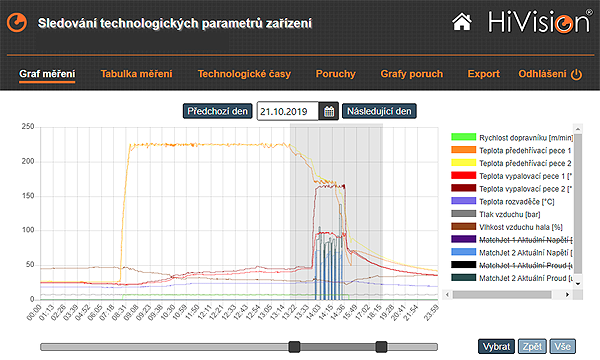Confirm range with Vybrat button
Viewport: 600px width, 360px height.
pyautogui.click(x=496, y=346)
